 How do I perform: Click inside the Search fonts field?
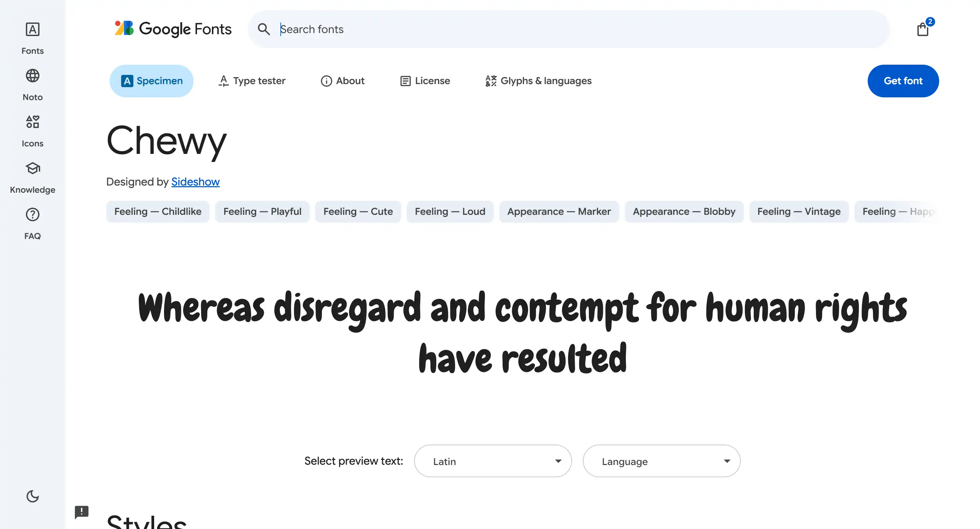pos(457,29)
